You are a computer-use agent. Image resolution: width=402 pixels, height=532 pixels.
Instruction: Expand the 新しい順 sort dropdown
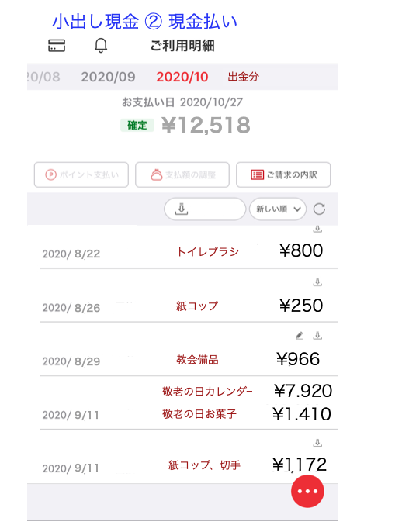point(278,209)
